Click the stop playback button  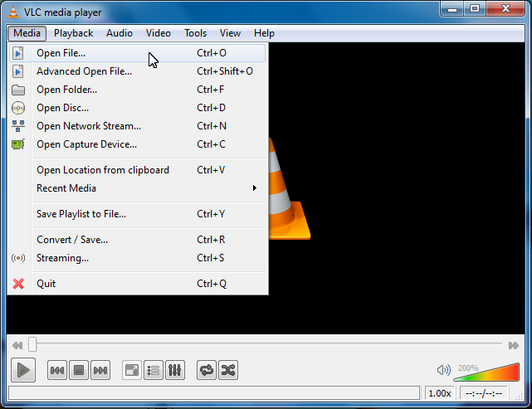pos(79,370)
